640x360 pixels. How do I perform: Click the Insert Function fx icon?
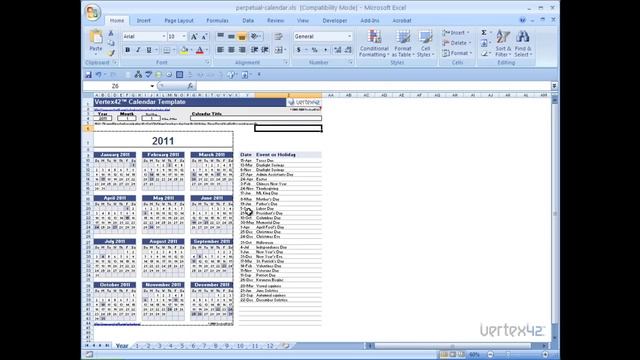tap(190, 86)
